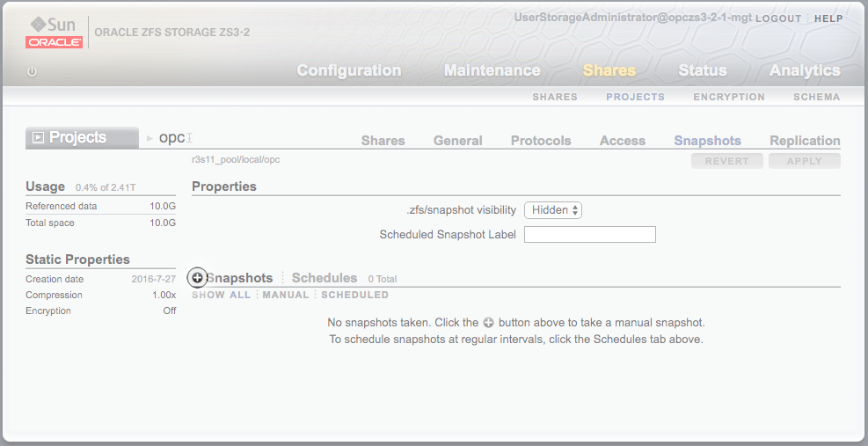Click the Projects panel arrow icon
Image resolution: width=868 pixels, height=446 pixels.
click(38, 137)
